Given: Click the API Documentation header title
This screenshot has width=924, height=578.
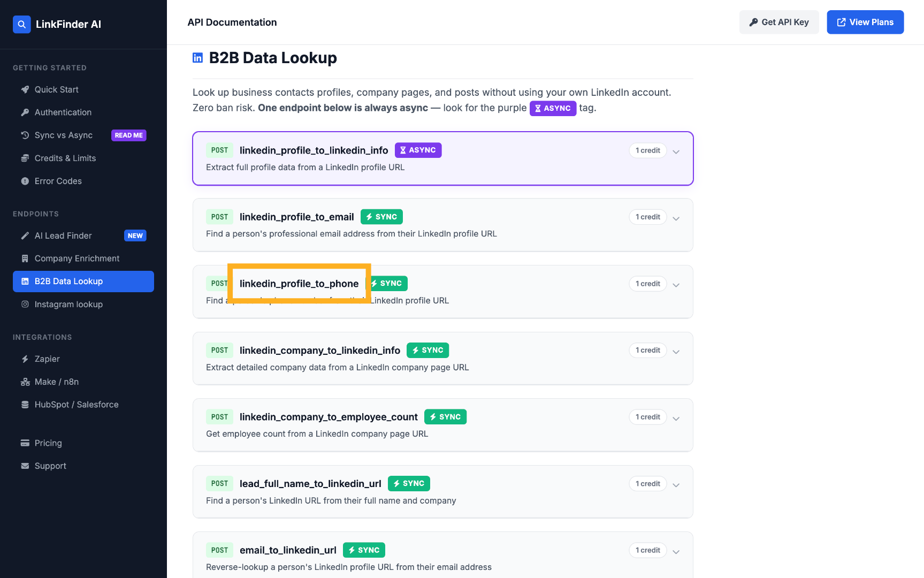Looking at the screenshot, I should [x=232, y=22].
